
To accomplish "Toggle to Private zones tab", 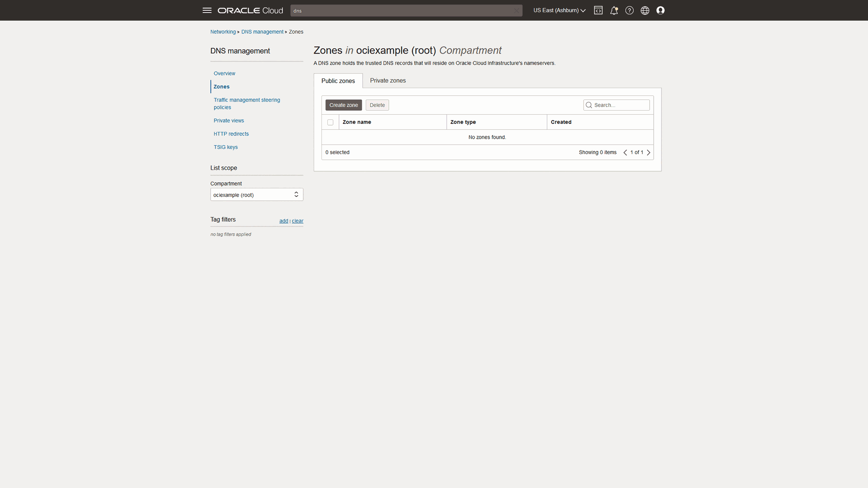I will click(x=387, y=80).
